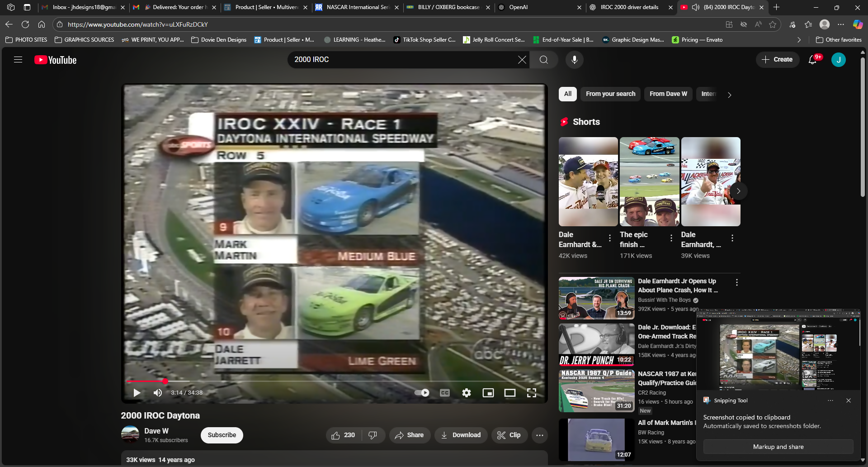Image resolution: width=868 pixels, height=467 pixels.
Task: Play the 2000 IROC Daytona video
Action: (137, 393)
